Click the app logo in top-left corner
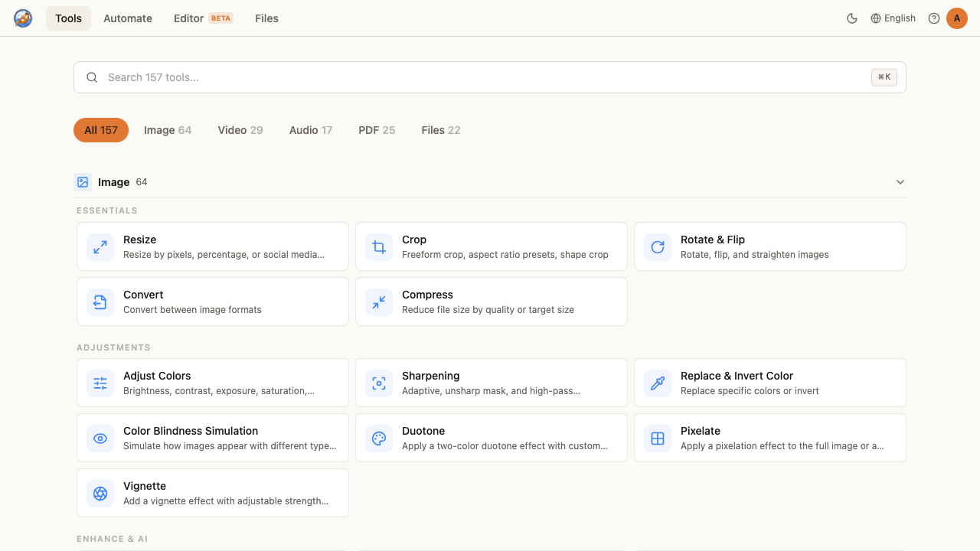The height and width of the screenshot is (551, 980). pyautogui.click(x=23, y=18)
